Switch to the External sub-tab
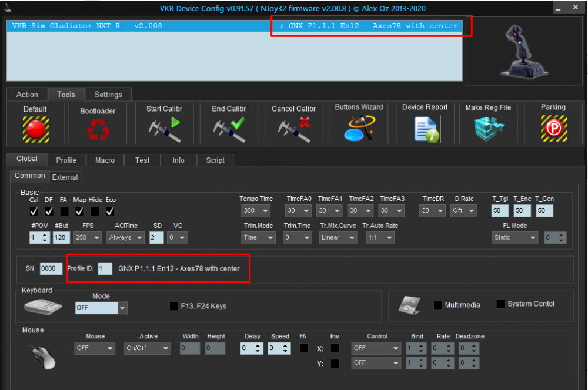588x390 pixels. tap(65, 177)
